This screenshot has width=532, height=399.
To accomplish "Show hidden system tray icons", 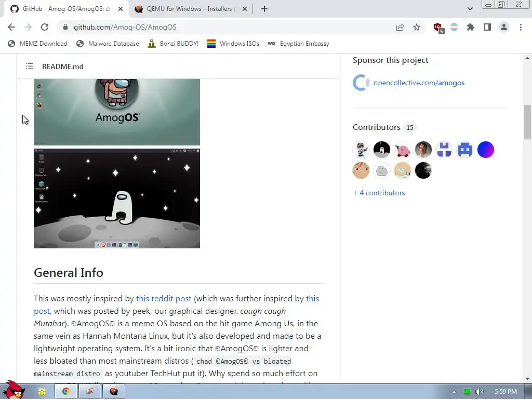I will pyautogui.click(x=454, y=392).
